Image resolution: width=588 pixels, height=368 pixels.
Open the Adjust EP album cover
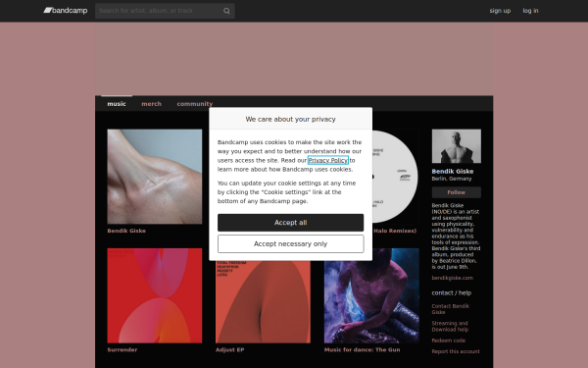263,302
